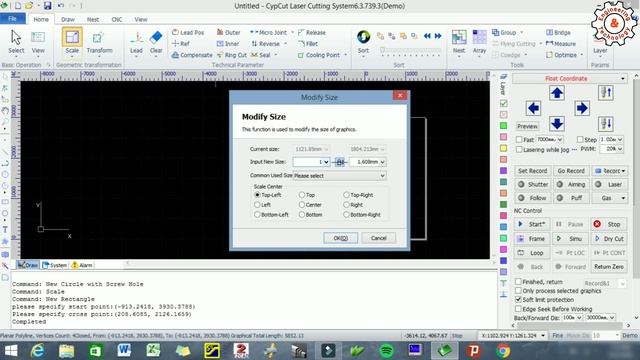
Task: Enable the Step checkbox
Action: [x=580, y=140]
